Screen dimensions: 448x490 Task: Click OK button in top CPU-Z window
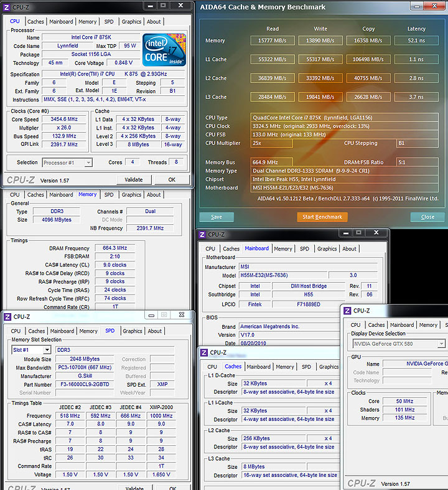click(x=172, y=180)
